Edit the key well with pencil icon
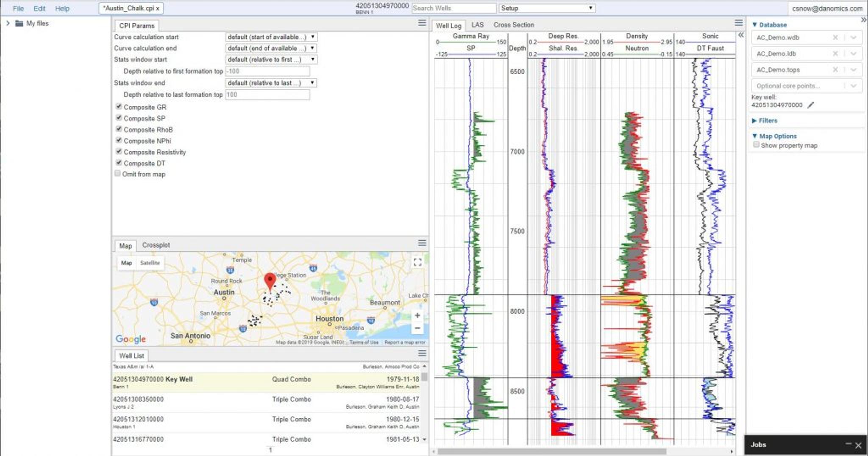The width and height of the screenshot is (868, 456). [810, 105]
